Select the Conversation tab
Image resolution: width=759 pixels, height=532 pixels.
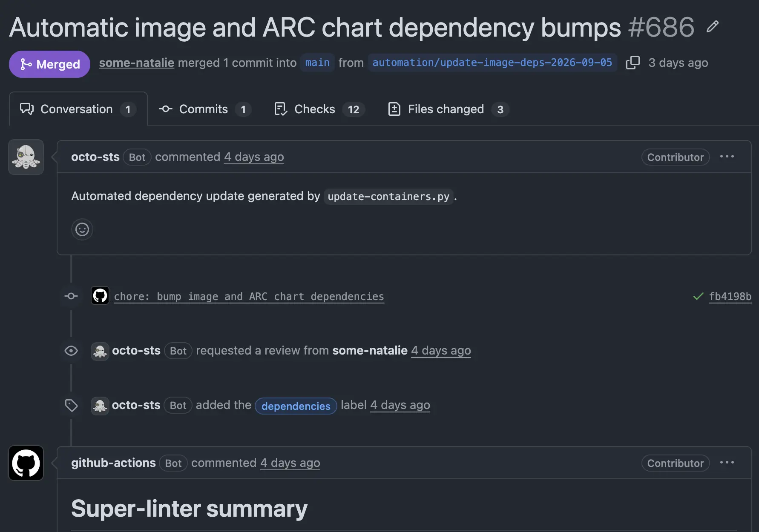click(78, 109)
